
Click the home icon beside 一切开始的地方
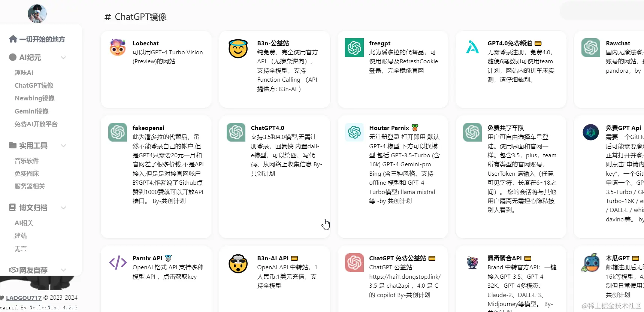coord(13,39)
